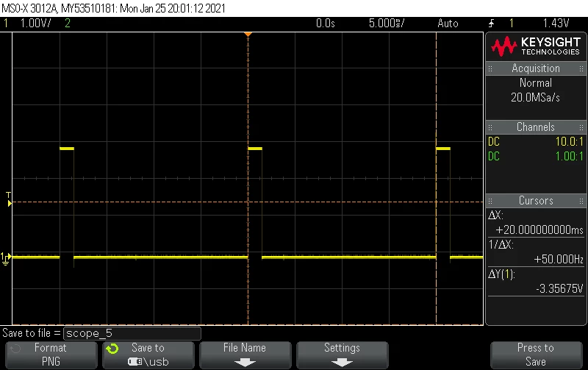Screen dimensions: 588x370
Task: Click the Normal acquisition mode text
Action: [x=536, y=83]
